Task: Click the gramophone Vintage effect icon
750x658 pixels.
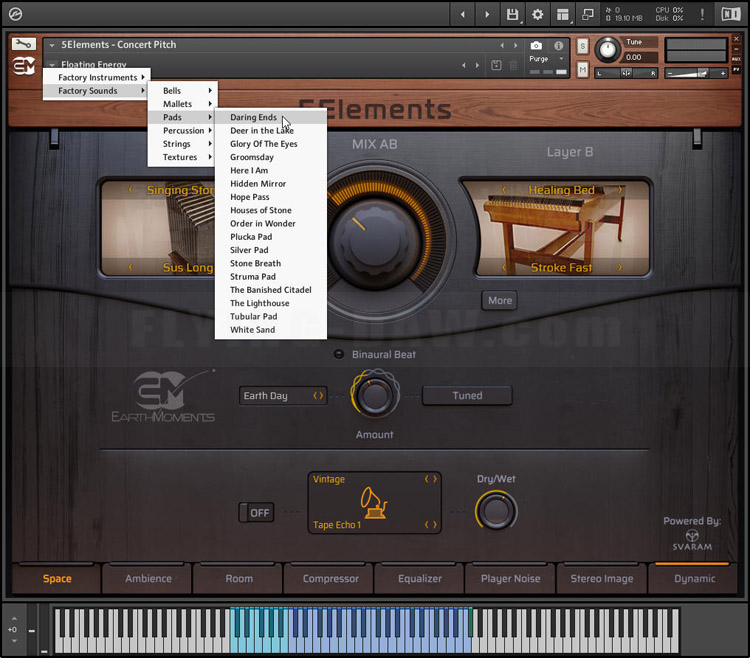Action: pyautogui.click(x=374, y=504)
